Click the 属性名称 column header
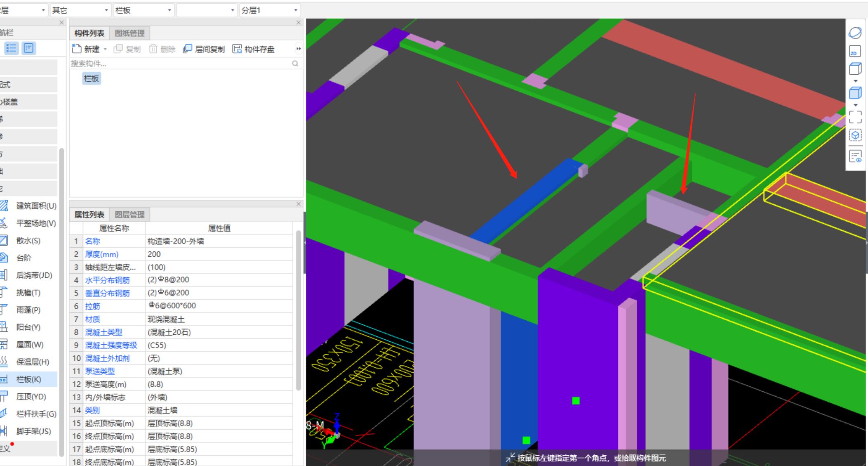This screenshot has width=868, height=466. [x=114, y=228]
